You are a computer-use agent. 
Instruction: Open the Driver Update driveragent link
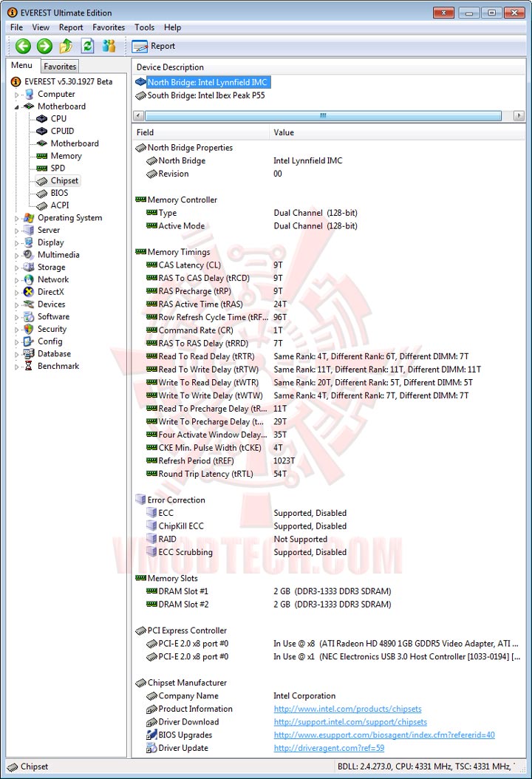[329, 748]
